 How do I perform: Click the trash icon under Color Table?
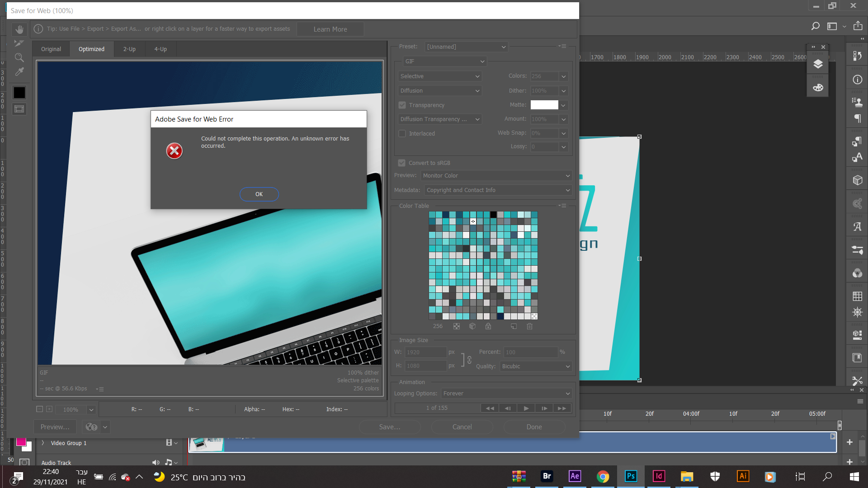(x=529, y=326)
